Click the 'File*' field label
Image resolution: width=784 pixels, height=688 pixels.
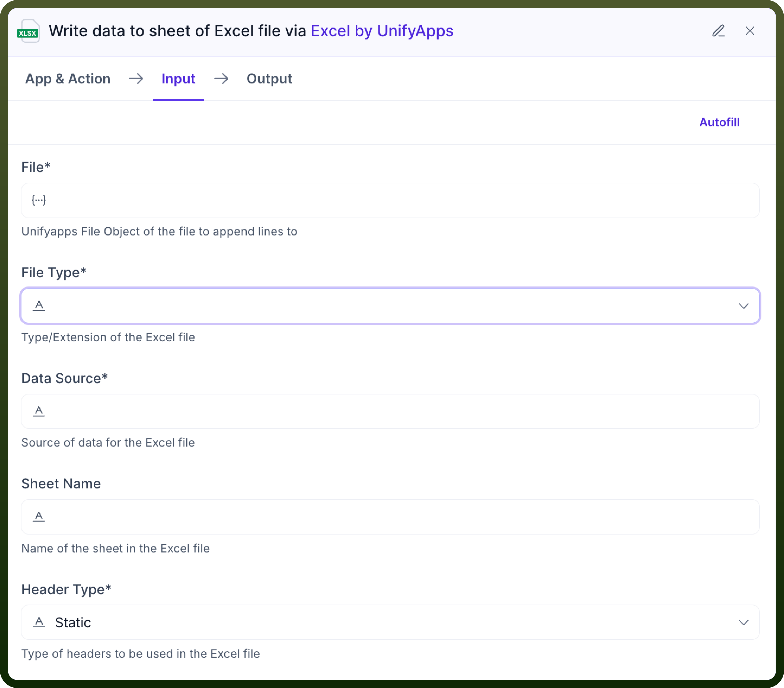click(36, 167)
